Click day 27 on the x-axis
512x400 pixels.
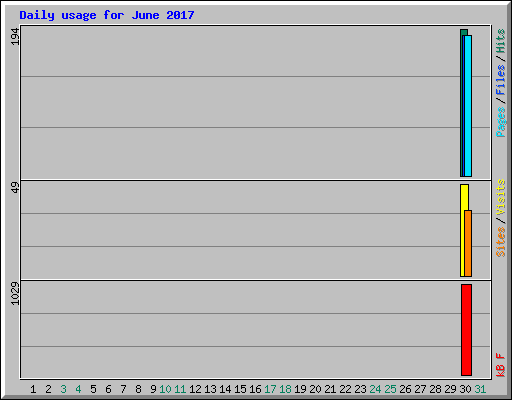[420, 389]
